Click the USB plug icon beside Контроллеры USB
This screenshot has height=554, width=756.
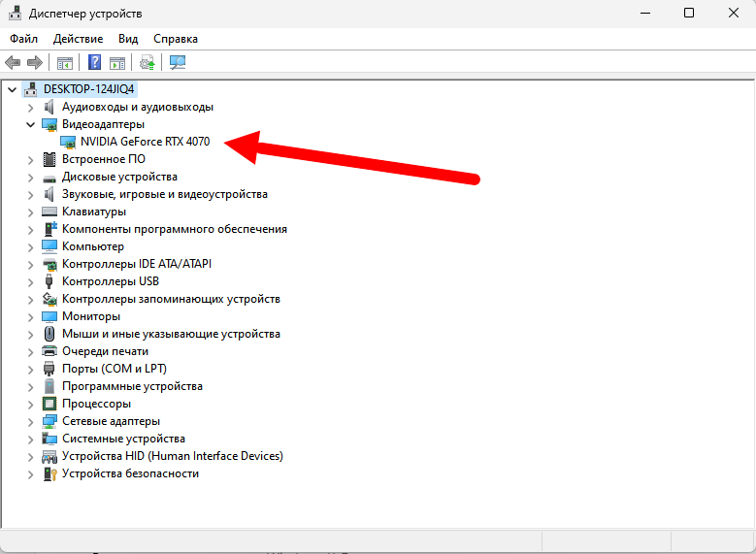coord(49,281)
